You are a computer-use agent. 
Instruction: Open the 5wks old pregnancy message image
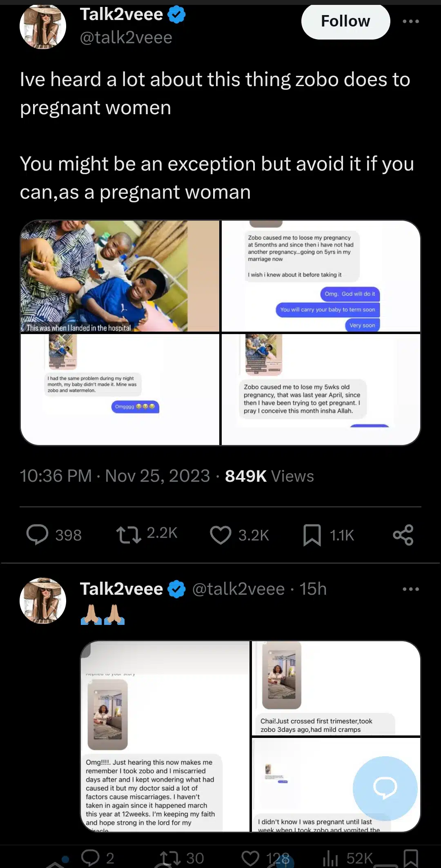[321, 389]
